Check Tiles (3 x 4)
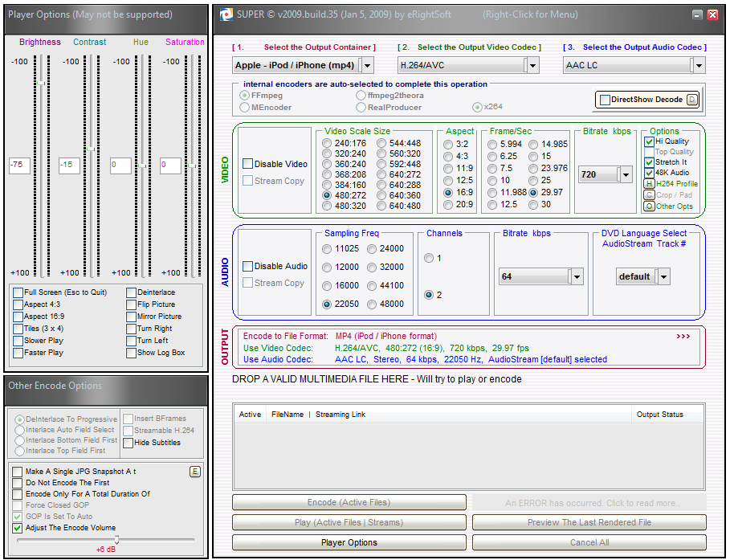This screenshot has width=730, height=560. [x=18, y=329]
